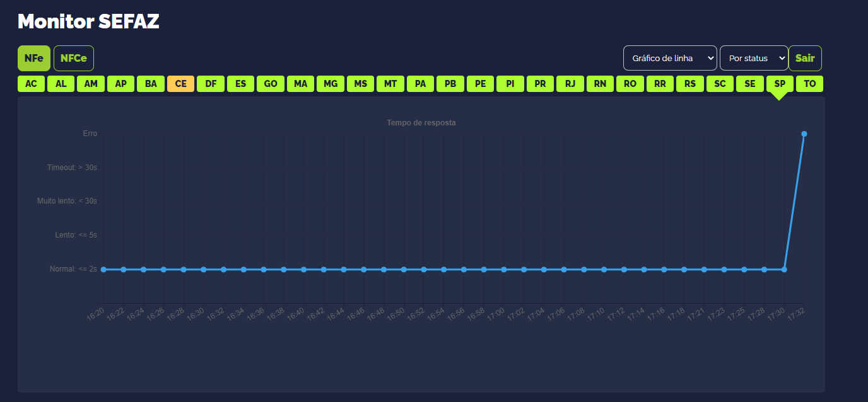Select the BA state button
The height and width of the screenshot is (402, 868).
tap(151, 84)
